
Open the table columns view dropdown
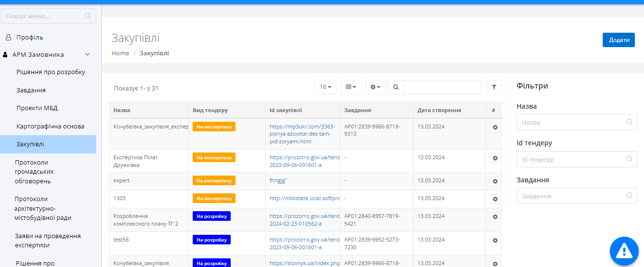click(x=351, y=87)
